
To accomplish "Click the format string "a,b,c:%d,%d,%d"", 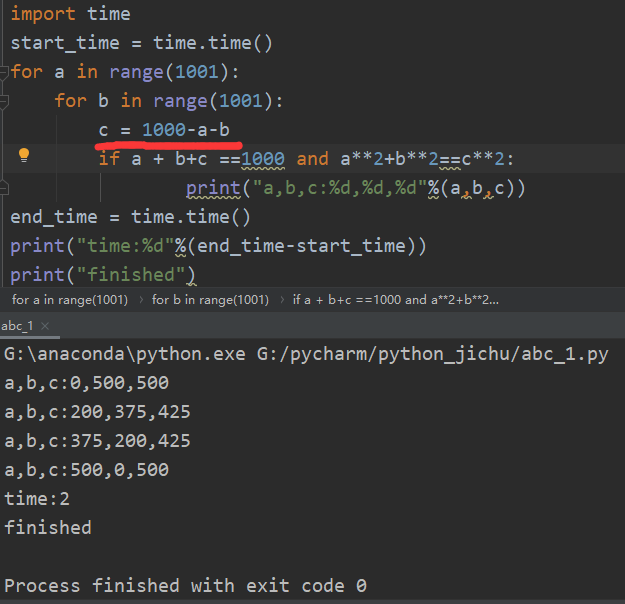I will coord(340,188).
